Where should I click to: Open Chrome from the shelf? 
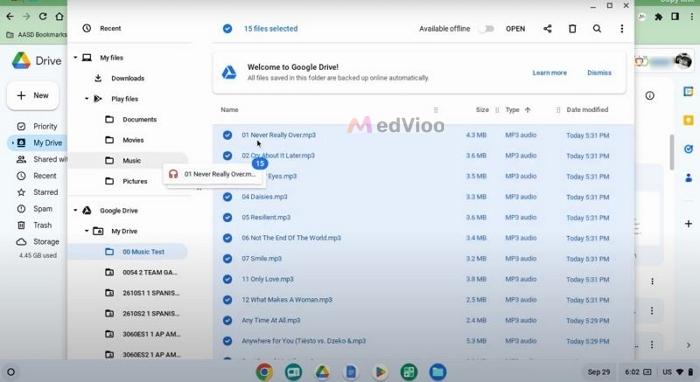click(264, 372)
